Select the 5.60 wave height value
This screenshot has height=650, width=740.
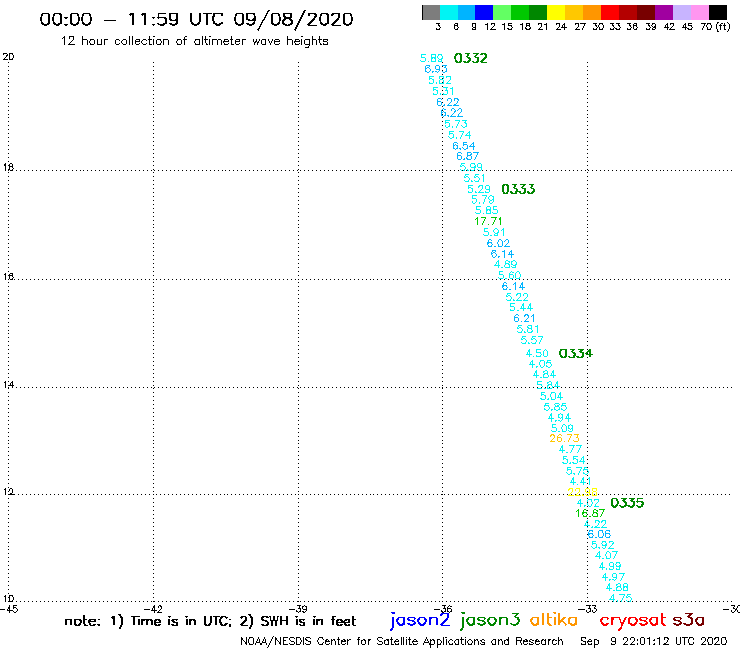[509, 276]
